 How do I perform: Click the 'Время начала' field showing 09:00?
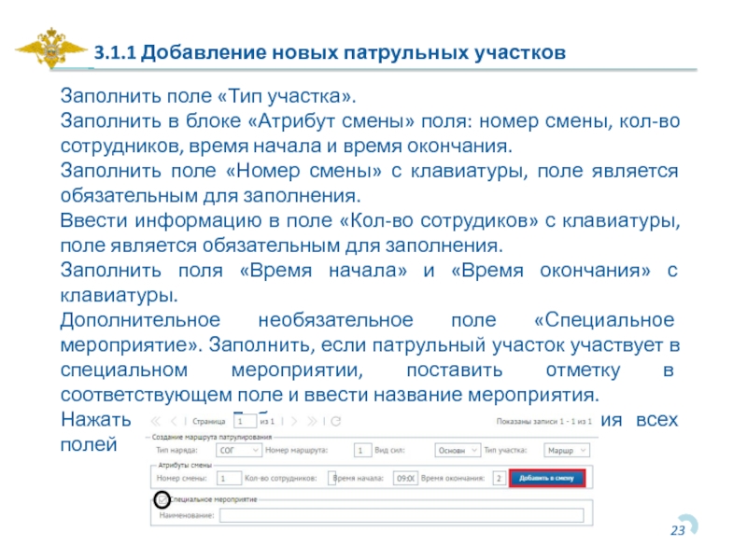click(x=405, y=478)
